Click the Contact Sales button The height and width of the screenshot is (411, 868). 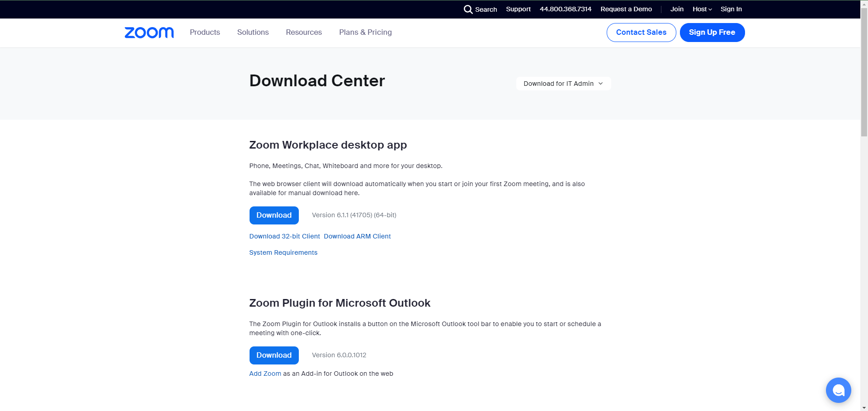(x=641, y=33)
